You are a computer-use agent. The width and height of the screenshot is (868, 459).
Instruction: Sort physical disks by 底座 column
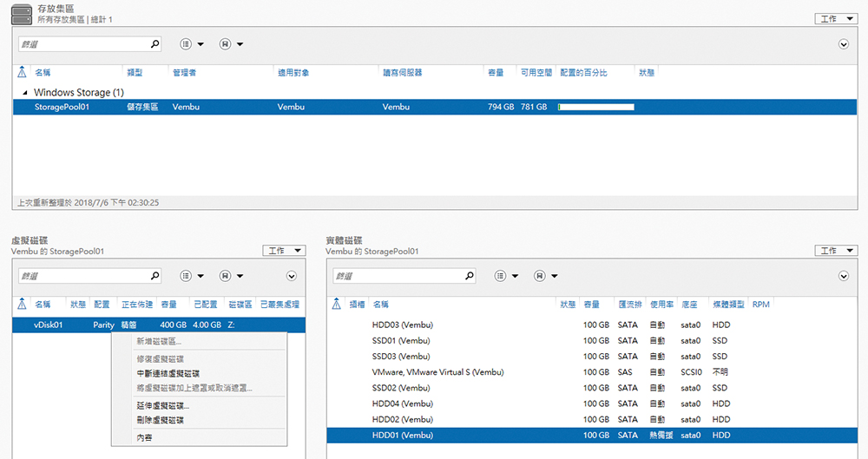click(689, 305)
